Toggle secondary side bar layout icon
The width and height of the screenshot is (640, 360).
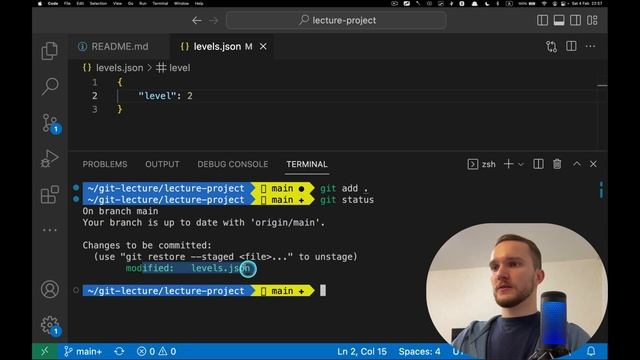click(x=576, y=20)
